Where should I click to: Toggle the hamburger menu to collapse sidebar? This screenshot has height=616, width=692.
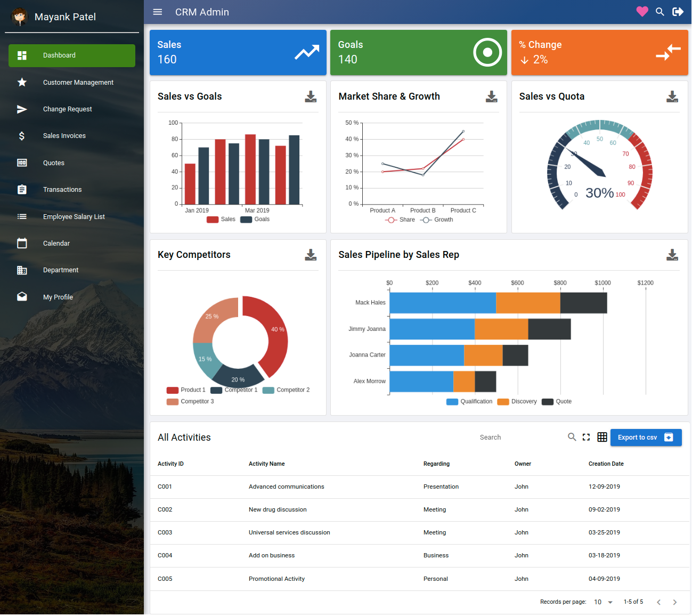pos(157,11)
